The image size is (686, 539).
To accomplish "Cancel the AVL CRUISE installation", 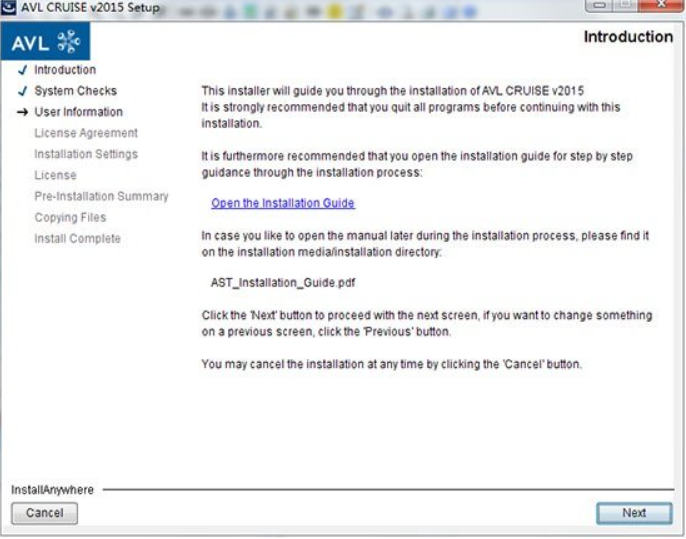I will coord(45,513).
